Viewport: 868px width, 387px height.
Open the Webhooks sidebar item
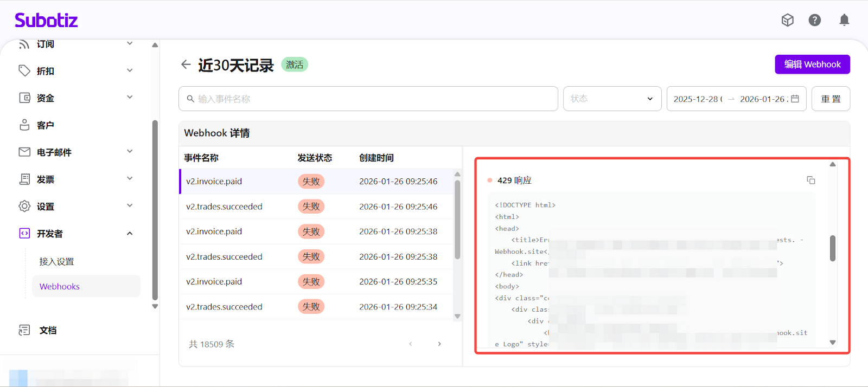point(60,286)
